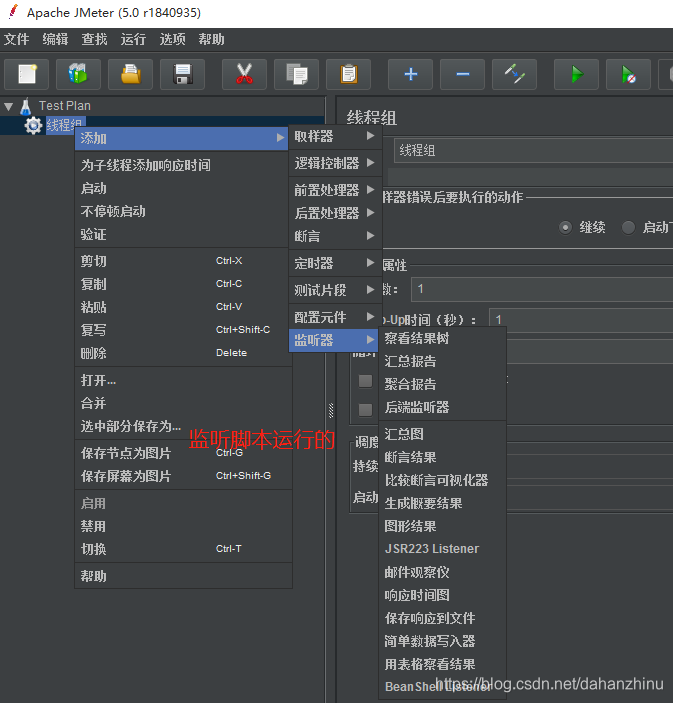Open the 运行 menu
Screen dimensions: 673x703
pos(133,39)
